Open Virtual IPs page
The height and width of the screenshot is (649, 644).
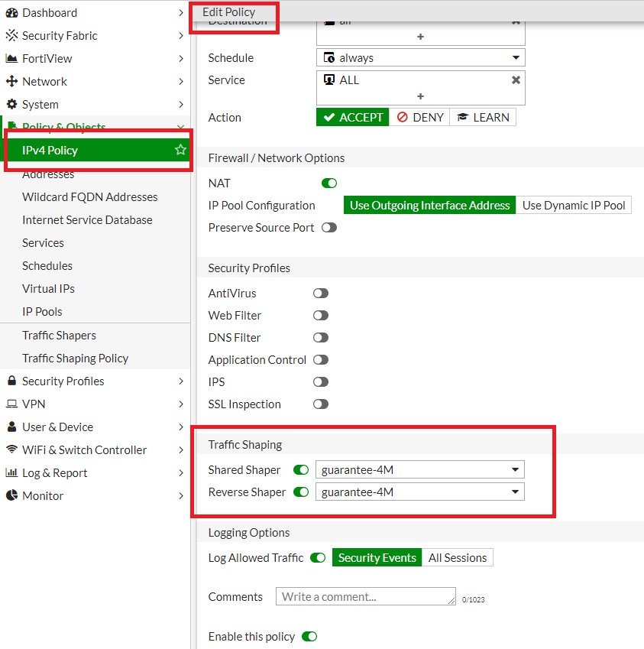tap(48, 288)
